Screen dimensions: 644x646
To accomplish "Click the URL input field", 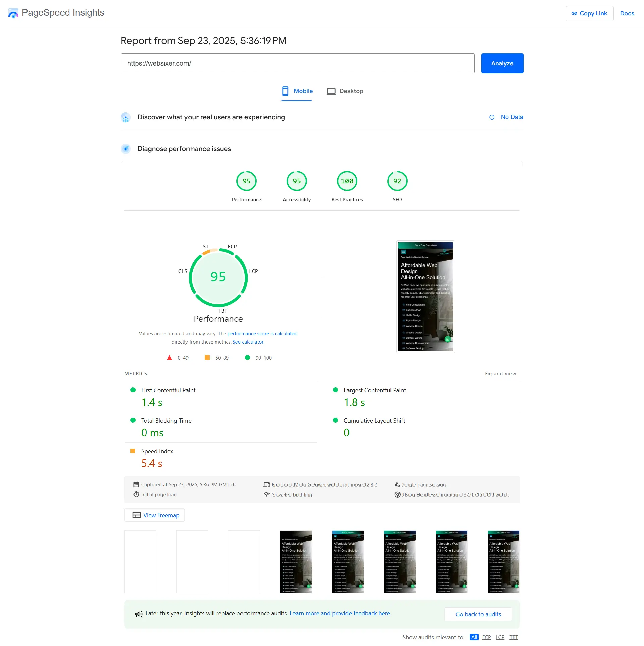I will coord(298,63).
